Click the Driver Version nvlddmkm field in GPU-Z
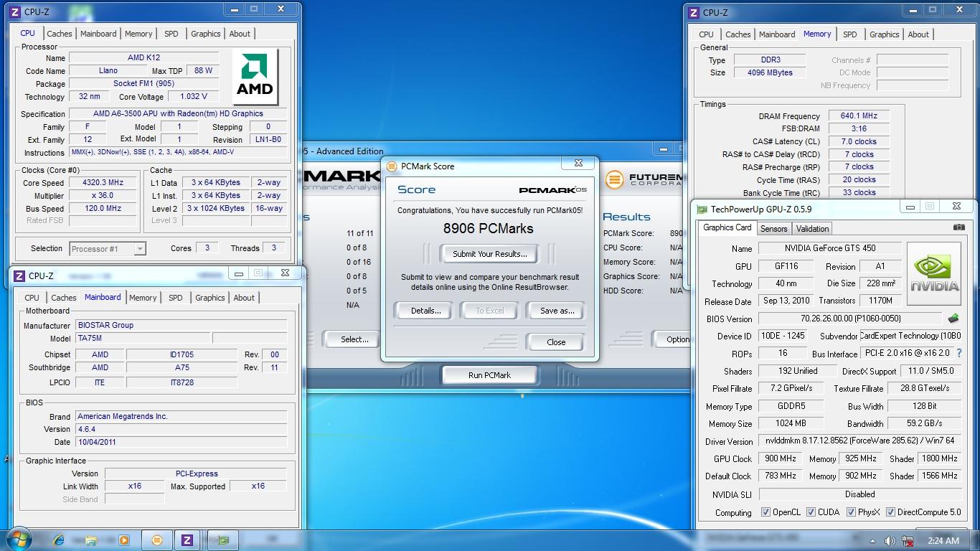This screenshot has height=551, width=980. point(859,441)
